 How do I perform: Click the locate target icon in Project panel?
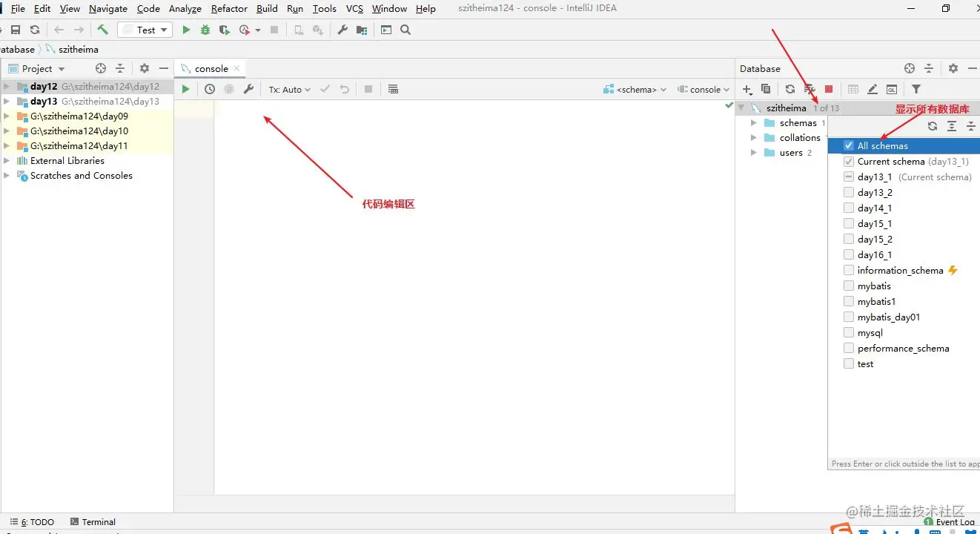click(x=101, y=68)
